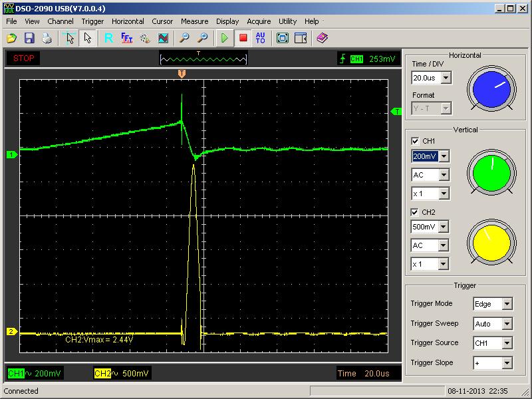Open the CH2 AC coupling dropdown
532x399 pixels.
tap(444, 245)
